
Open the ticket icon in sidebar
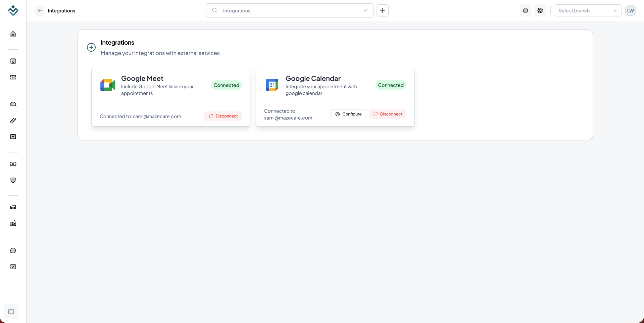tap(13, 77)
